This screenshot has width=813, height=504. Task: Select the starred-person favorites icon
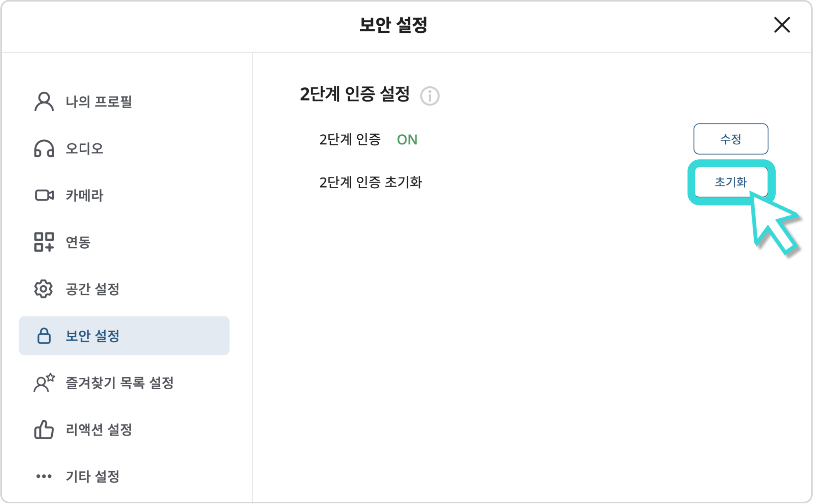[43, 383]
